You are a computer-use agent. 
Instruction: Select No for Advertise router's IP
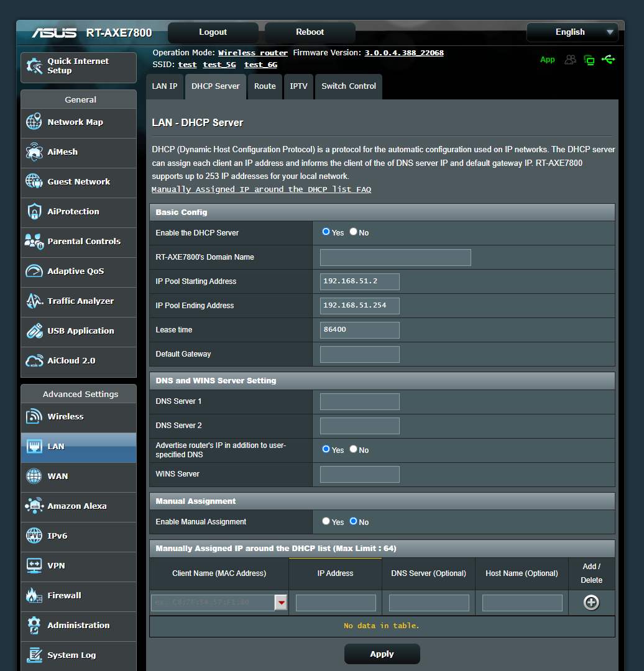coord(353,449)
